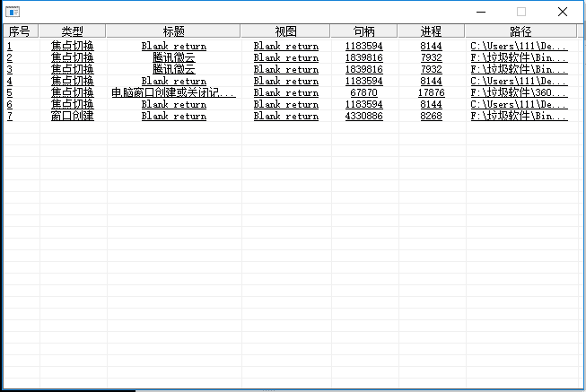Click handle value 67870
The image size is (586, 392).
pyautogui.click(x=363, y=92)
